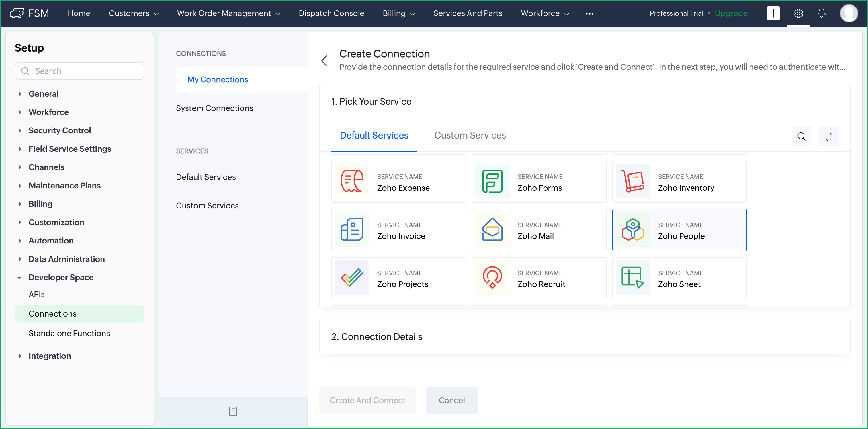This screenshot has width=868, height=429.
Task: Pick the Zoho Sheet service
Action: [679, 278]
